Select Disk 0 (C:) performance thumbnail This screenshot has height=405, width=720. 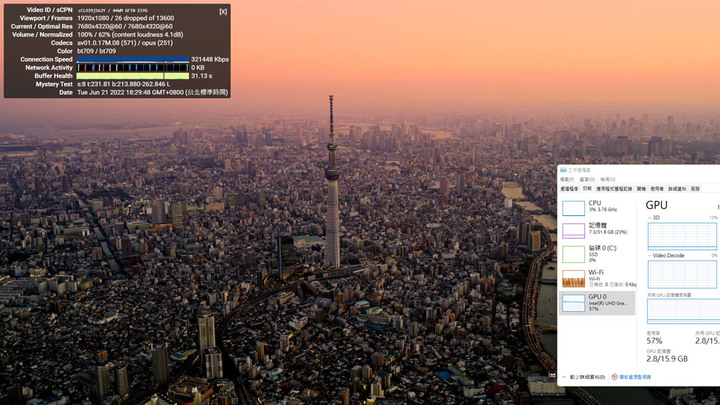(573, 254)
